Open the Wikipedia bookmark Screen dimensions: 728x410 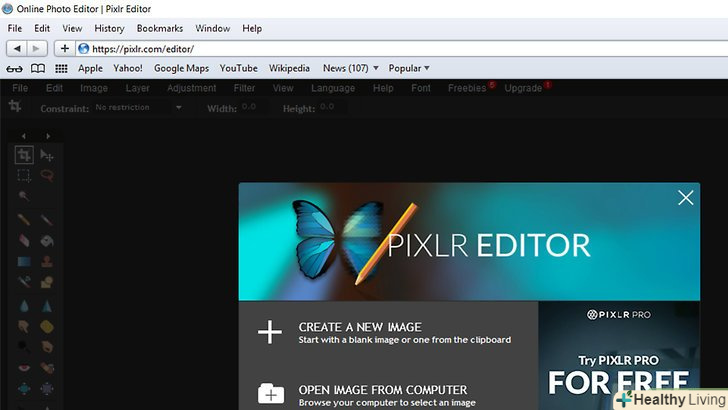pyautogui.click(x=289, y=68)
